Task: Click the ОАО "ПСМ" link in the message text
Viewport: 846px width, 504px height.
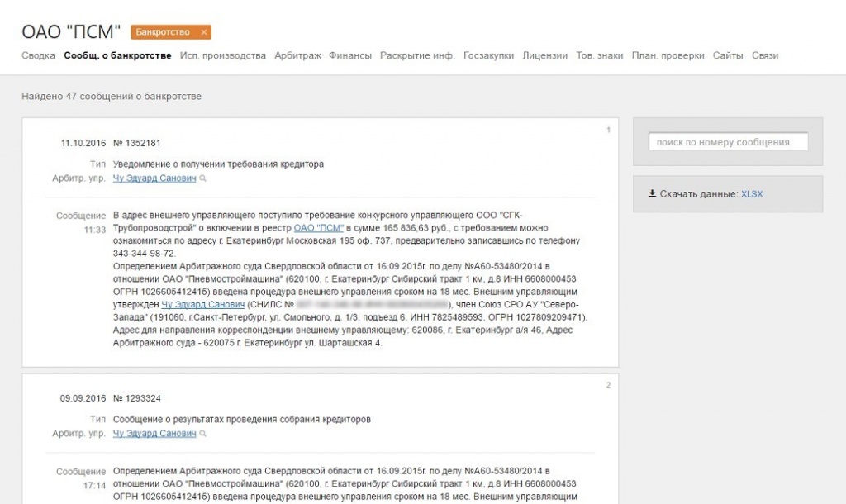Action: click(x=318, y=227)
